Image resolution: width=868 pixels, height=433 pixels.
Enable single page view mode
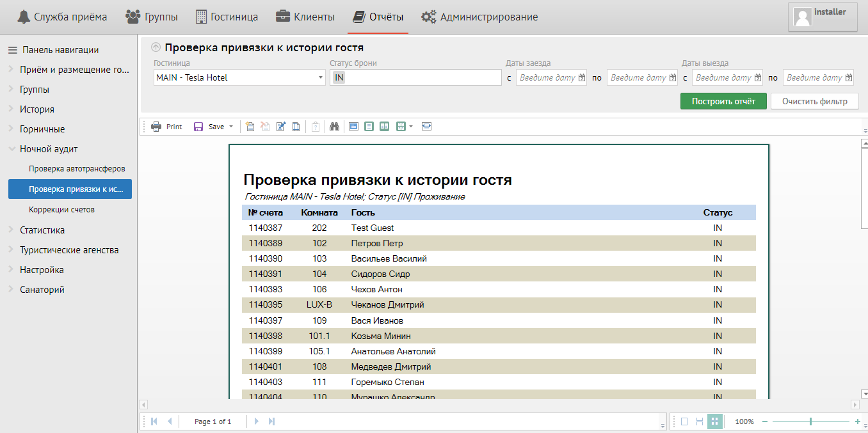(684, 421)
